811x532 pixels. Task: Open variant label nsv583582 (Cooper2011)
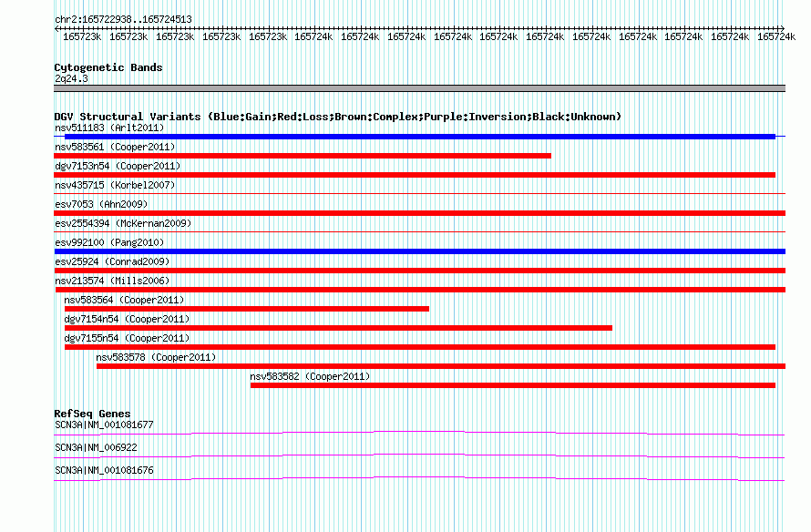pos(310,376)
